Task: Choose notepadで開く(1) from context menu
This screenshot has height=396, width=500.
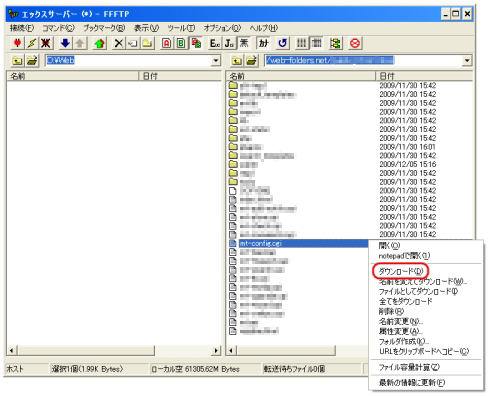Action: tap(426, 256)
